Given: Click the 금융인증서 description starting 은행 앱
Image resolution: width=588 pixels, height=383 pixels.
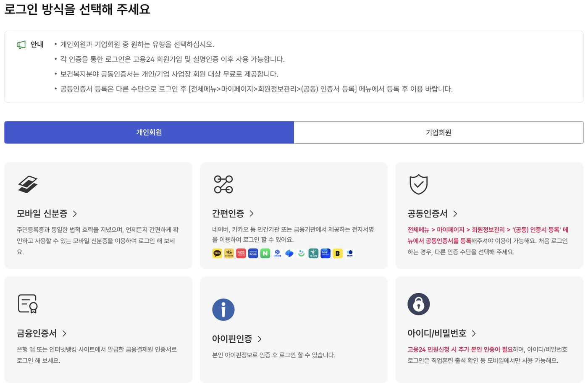Looking at the screenshot, I should pos(97,355).
